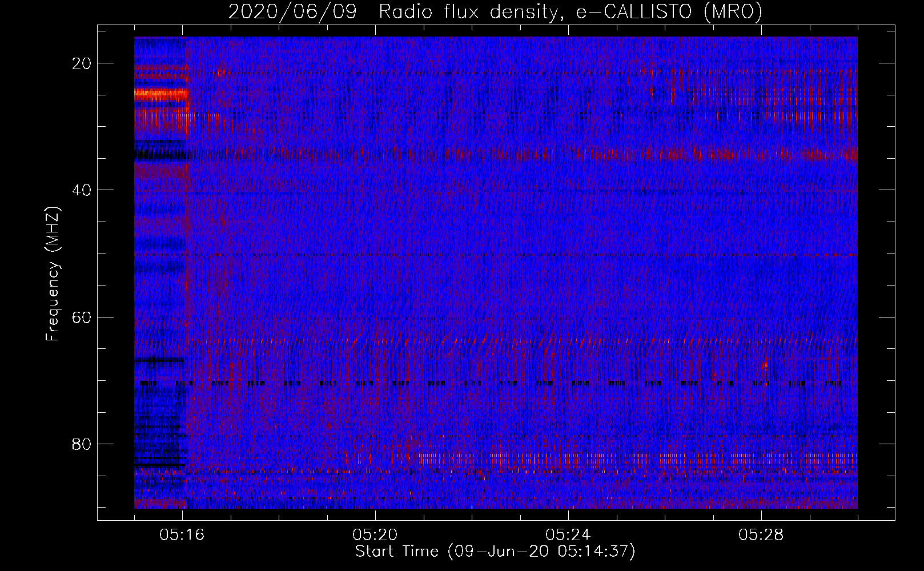Click the frequency tick label 80
Viewport: 924px width, 571px height.
pyautogui.click(x=82, y=444)
